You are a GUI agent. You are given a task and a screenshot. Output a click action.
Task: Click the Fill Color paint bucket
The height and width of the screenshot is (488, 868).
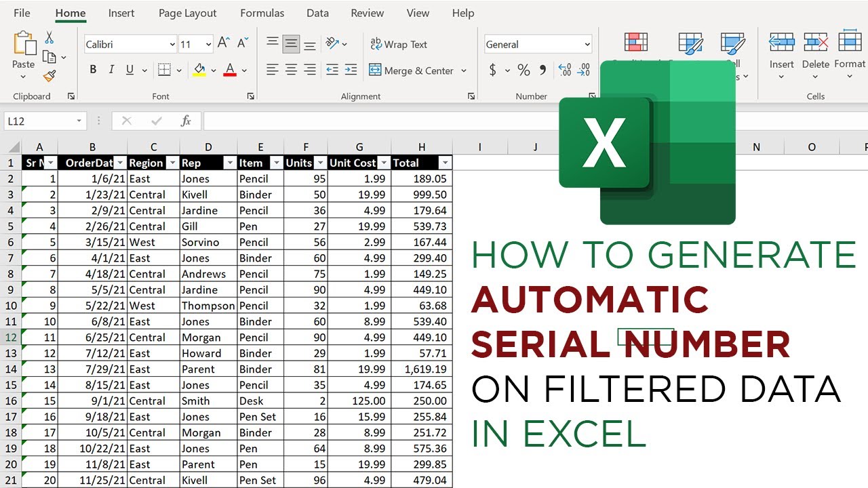199,70
